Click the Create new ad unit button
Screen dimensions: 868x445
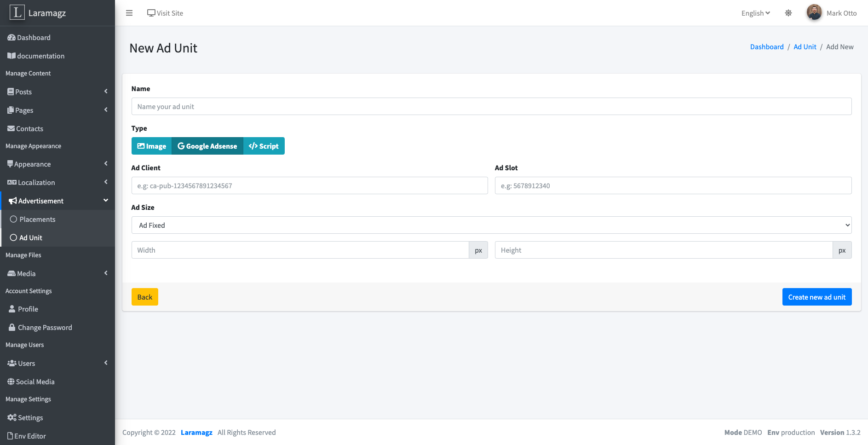(x=817, y=297)
